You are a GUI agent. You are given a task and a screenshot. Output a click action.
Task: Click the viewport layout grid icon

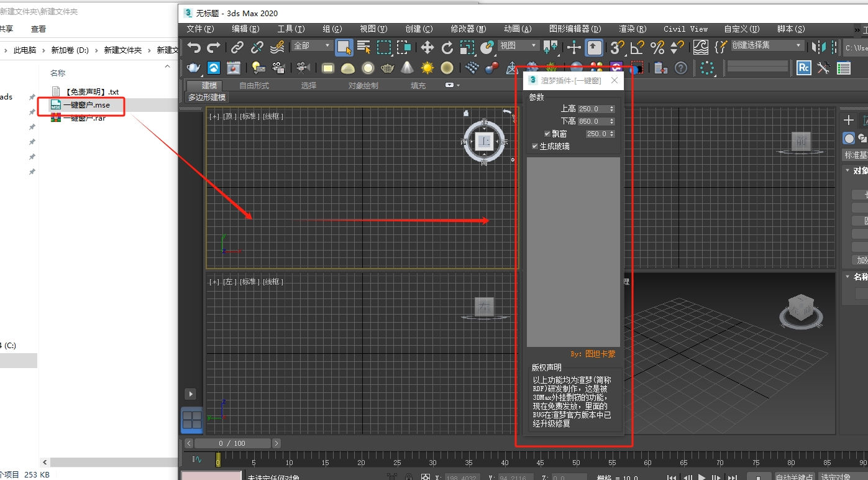(x=192, y=420)
